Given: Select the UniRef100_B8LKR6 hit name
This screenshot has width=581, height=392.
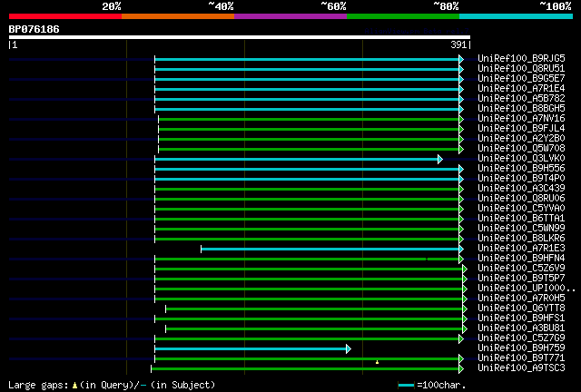Looking at the screenshot, I should [521, 239].
